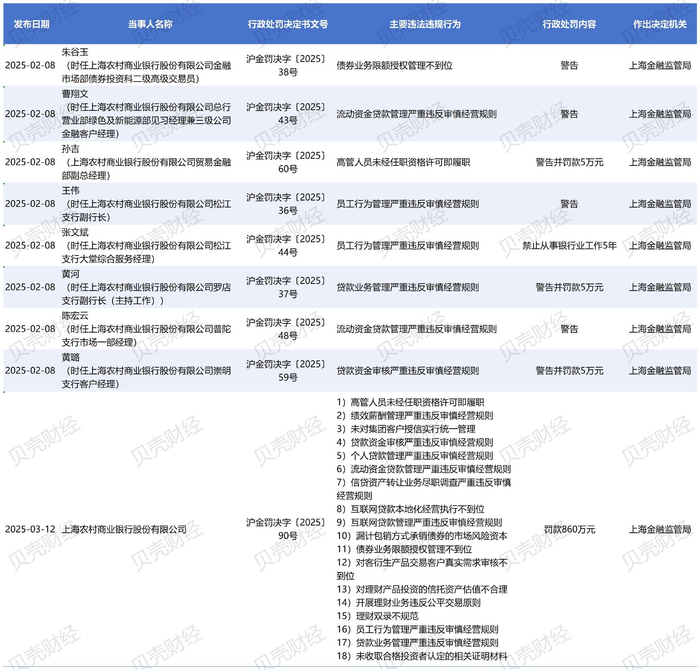Viewport: 700px width, 670px height.
Task: Select the 上海农村商业银行股份有限公司 party cell in the last row
Action: 124,529
